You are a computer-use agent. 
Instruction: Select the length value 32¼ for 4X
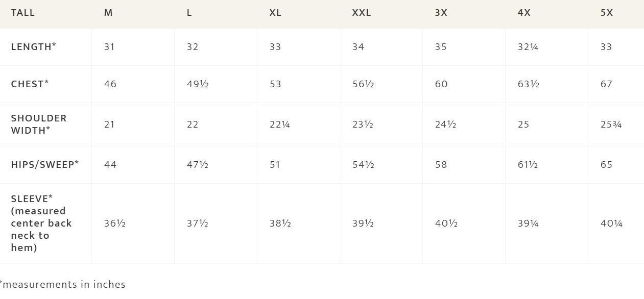[x=528, y=47]
